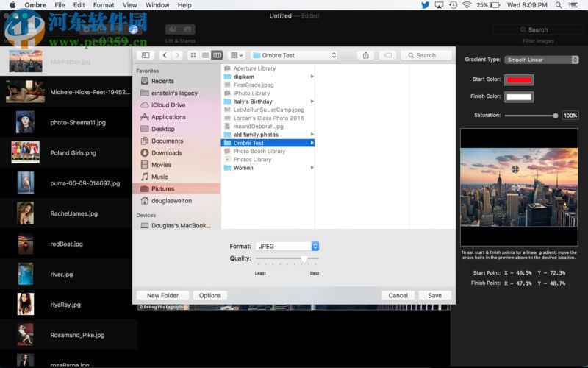Image resolution: width=588 pixels, height=368 pixels.
Task: Open the View menu
Action: pos(130,5)
